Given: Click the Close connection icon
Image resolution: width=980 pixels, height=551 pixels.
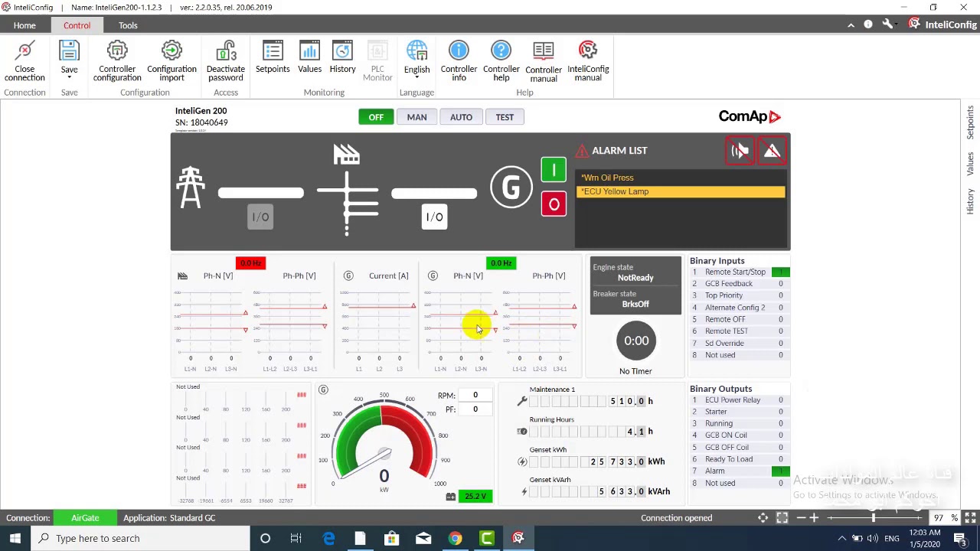Looking at the screenshot, I should 24,60.
